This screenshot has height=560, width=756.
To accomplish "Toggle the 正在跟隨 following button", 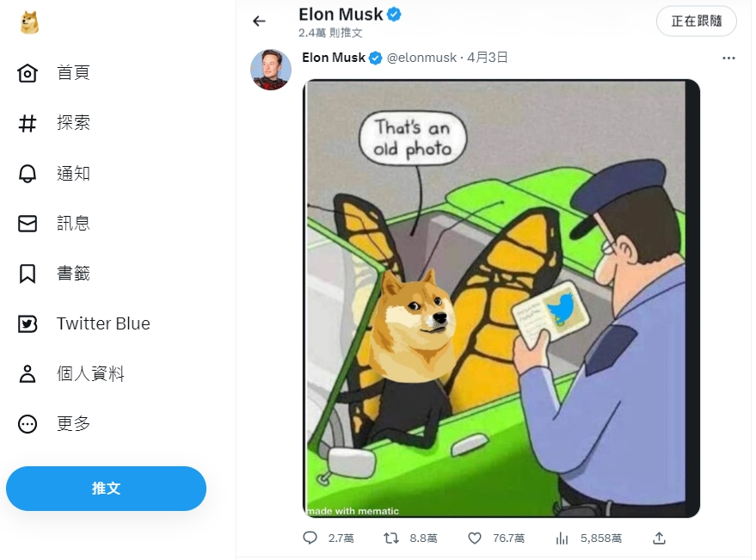I will [x=696, y=22].
